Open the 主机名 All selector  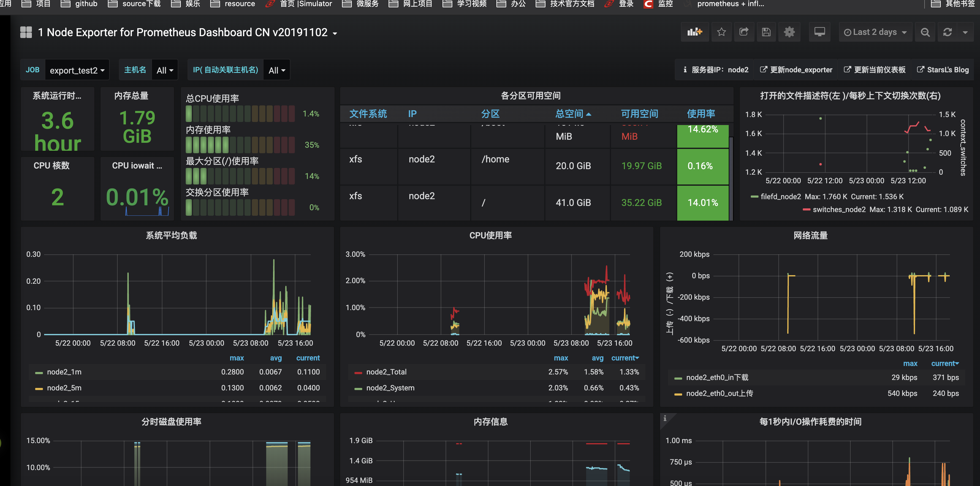tap(164, 70)
